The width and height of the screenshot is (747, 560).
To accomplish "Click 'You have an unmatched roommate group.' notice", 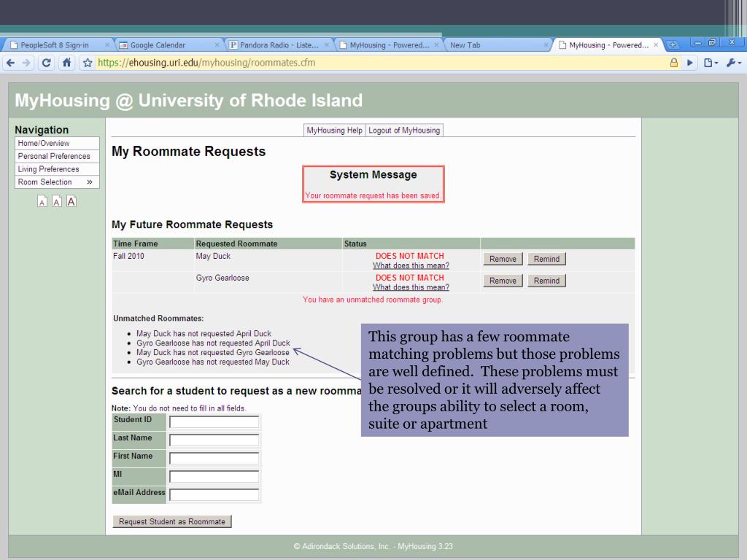I will (373, 300).
